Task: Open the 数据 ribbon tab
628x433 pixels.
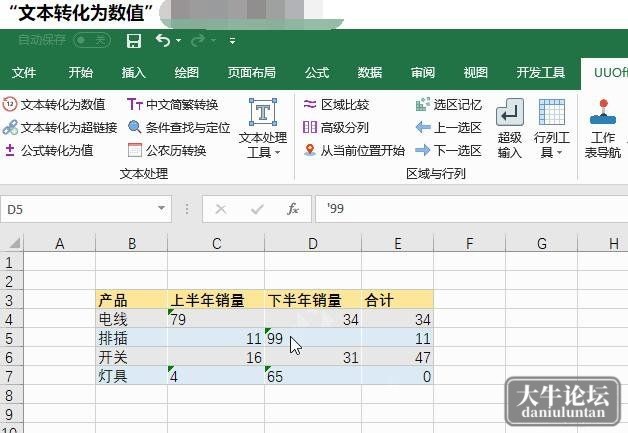Action: [x=369, y=73]
